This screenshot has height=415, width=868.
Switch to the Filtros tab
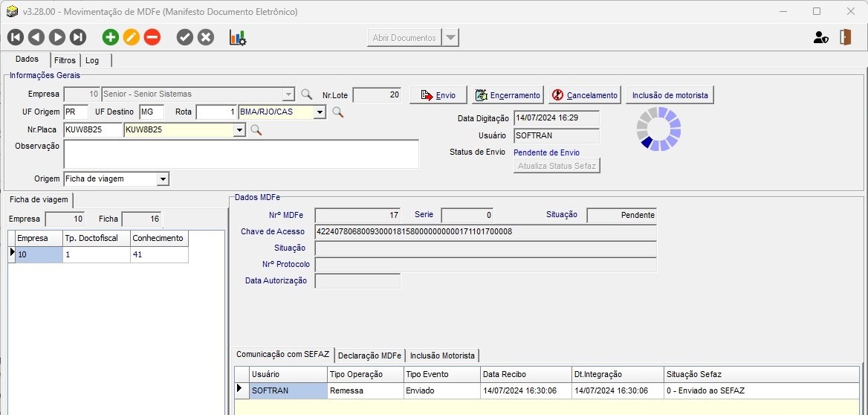65,60
